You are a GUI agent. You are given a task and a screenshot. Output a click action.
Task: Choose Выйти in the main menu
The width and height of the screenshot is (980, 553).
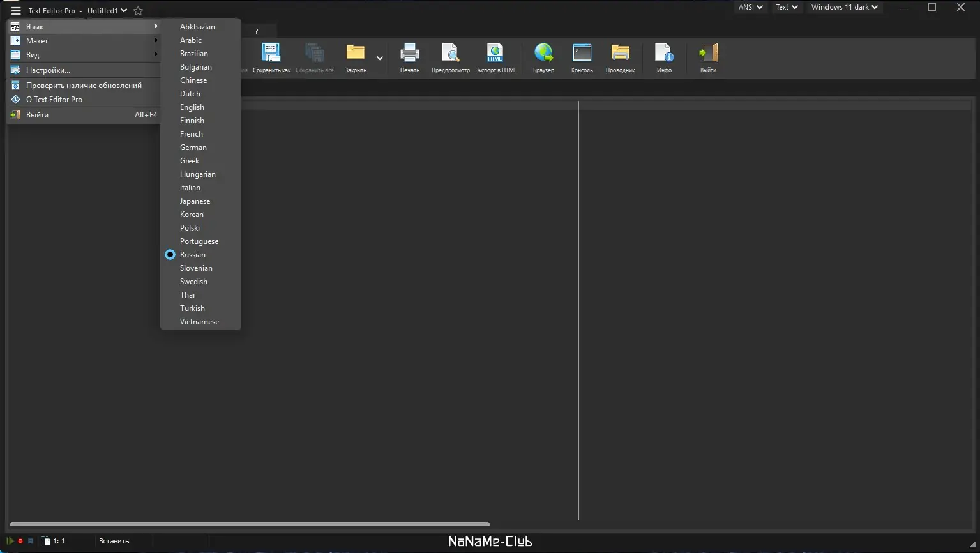coord(84,115)
